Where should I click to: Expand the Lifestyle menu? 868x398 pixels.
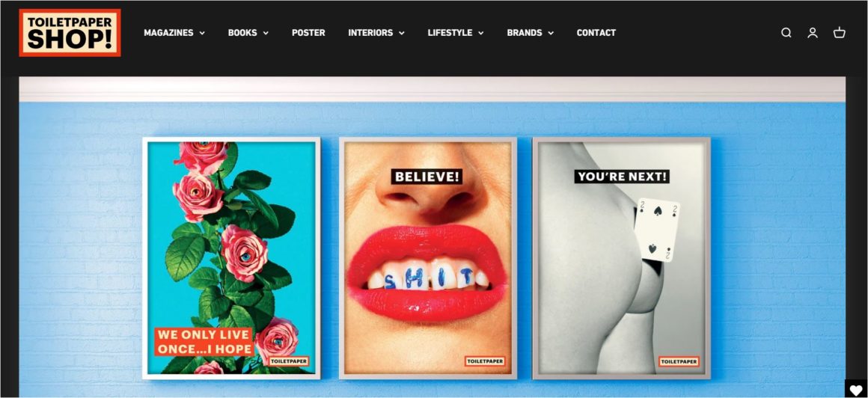456,33
